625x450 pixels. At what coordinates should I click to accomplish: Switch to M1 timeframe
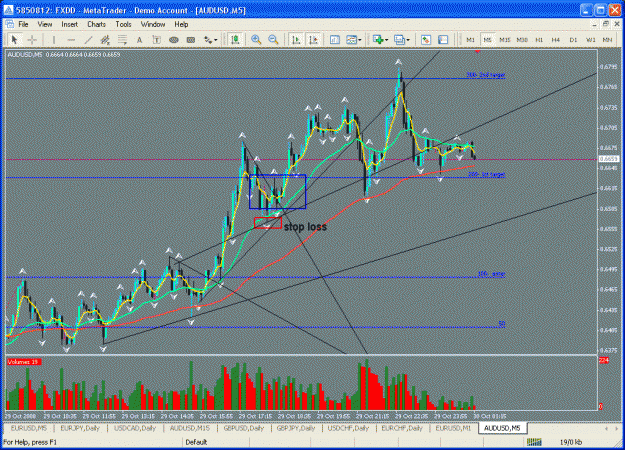[470, 40]
